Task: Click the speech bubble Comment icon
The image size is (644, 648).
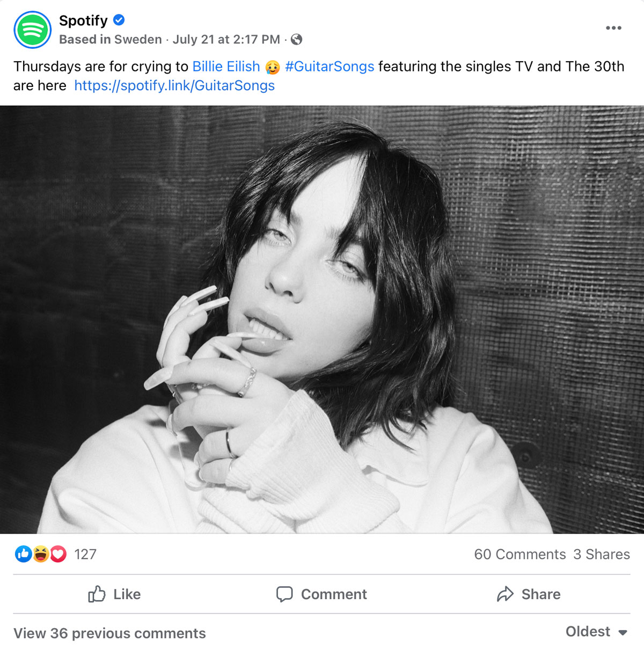Action: pyautogui.click(x=285, y=594)
